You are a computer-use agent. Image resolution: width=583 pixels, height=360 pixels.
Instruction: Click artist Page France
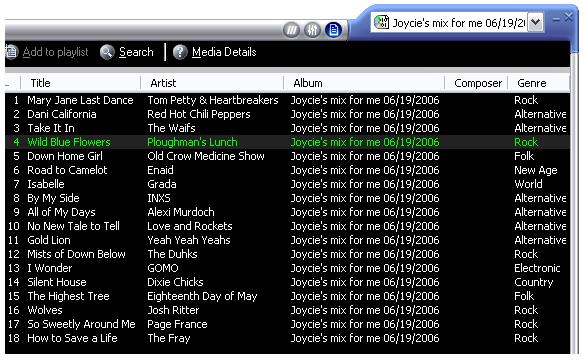click(x=177, y=324)
